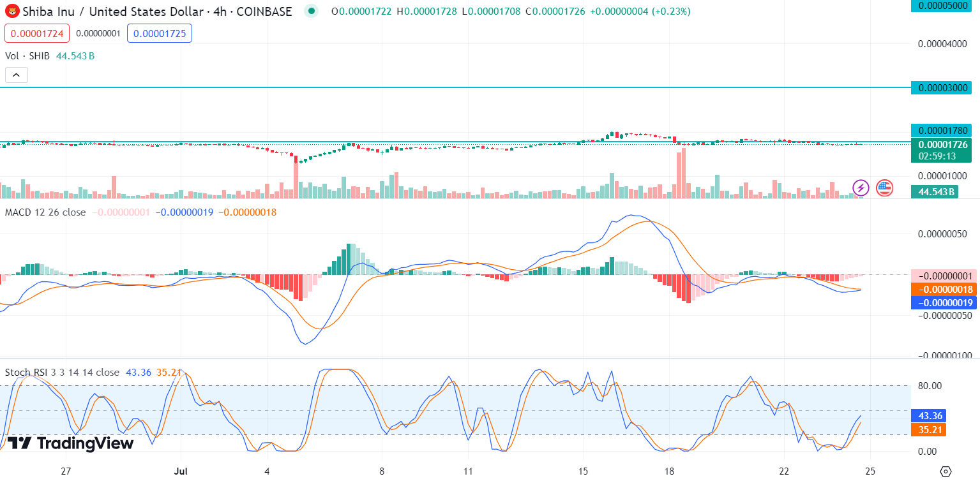Click the Shiba Inu coin logo icon

(12, 11)
